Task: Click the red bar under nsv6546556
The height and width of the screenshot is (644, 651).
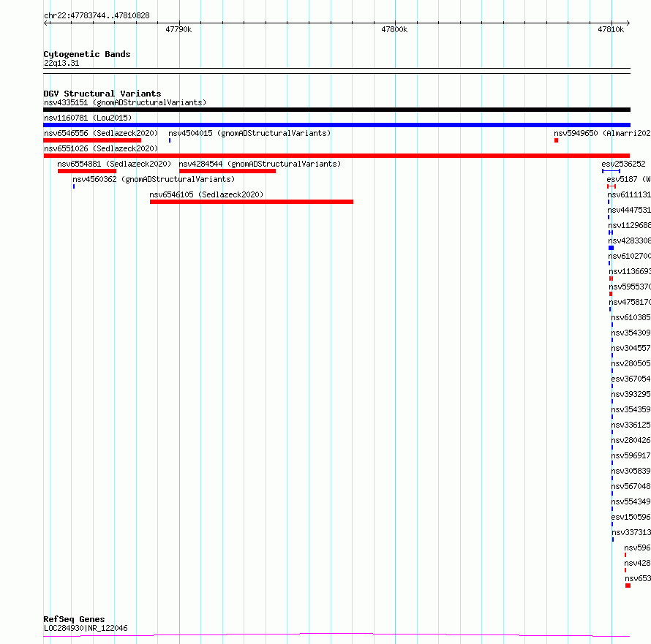Action: (92, 140)
